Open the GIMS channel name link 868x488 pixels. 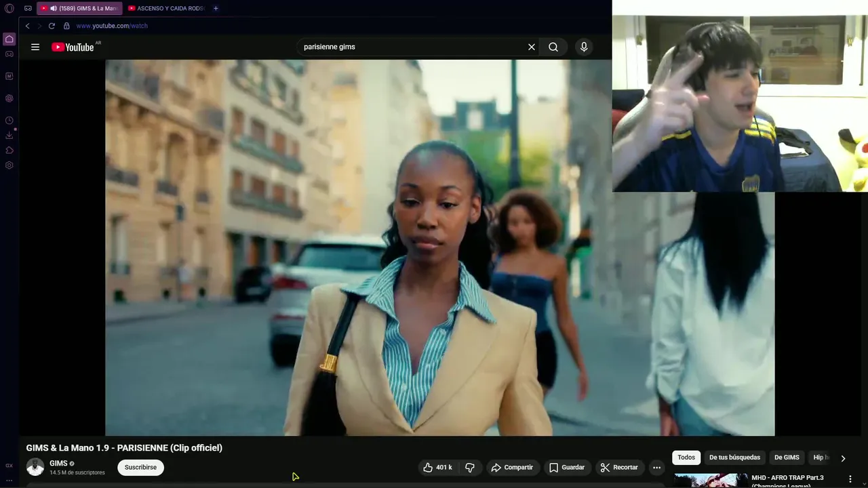pos(58,464)
